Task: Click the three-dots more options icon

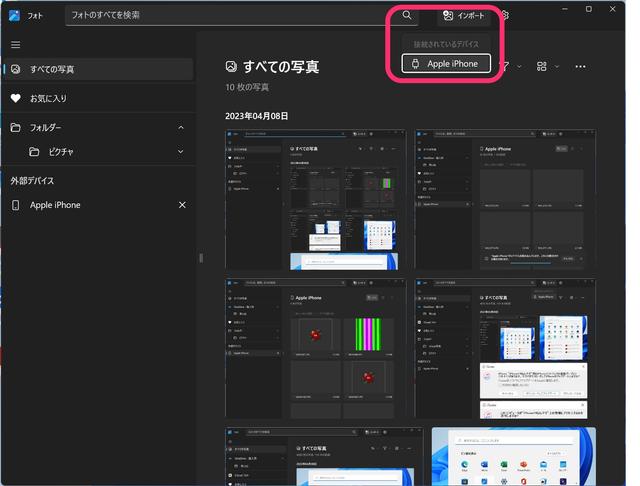Action: pyautogui.click(x=581, y=66)
